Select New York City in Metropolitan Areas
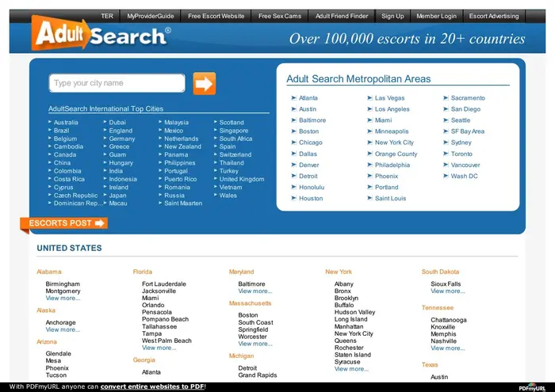 394,143
